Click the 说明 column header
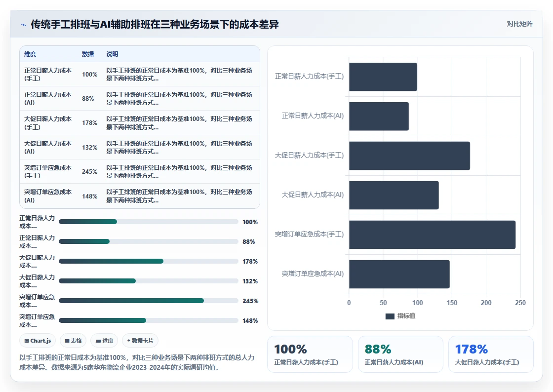 click(x=112, y=54)
